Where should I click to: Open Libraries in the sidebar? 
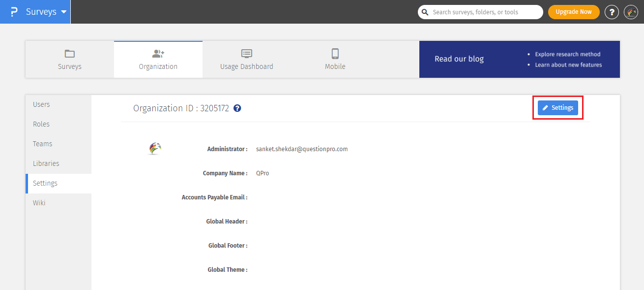tap(59, 163)
